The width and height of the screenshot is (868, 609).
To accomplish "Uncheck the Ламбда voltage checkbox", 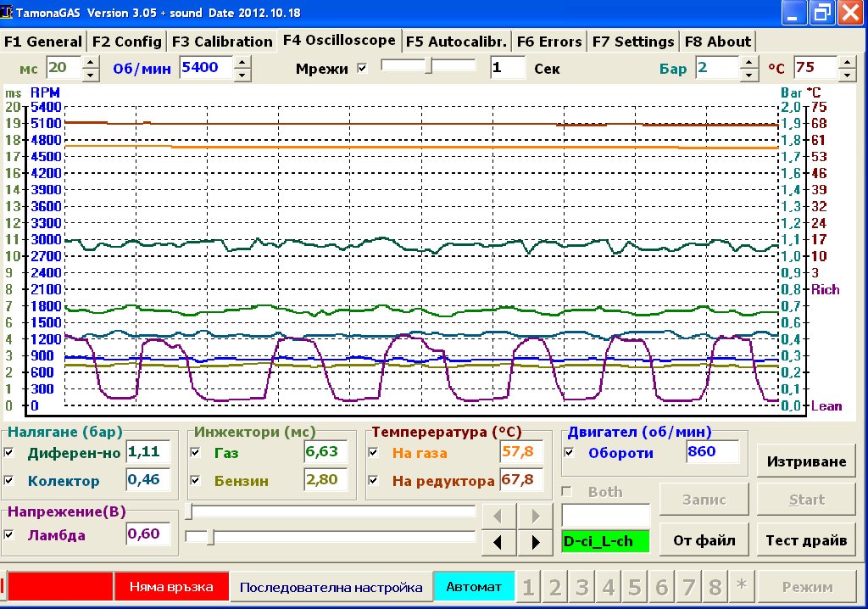I will click(9, 535).
